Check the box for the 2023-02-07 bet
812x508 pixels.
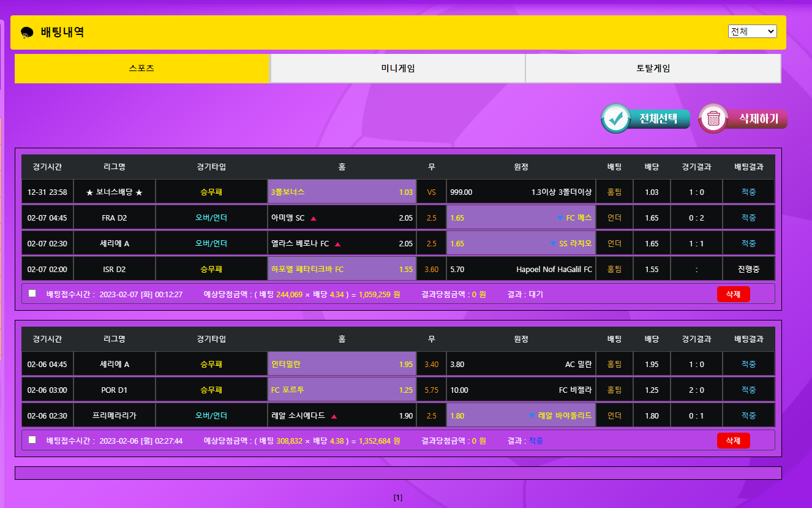click(32, 294)
